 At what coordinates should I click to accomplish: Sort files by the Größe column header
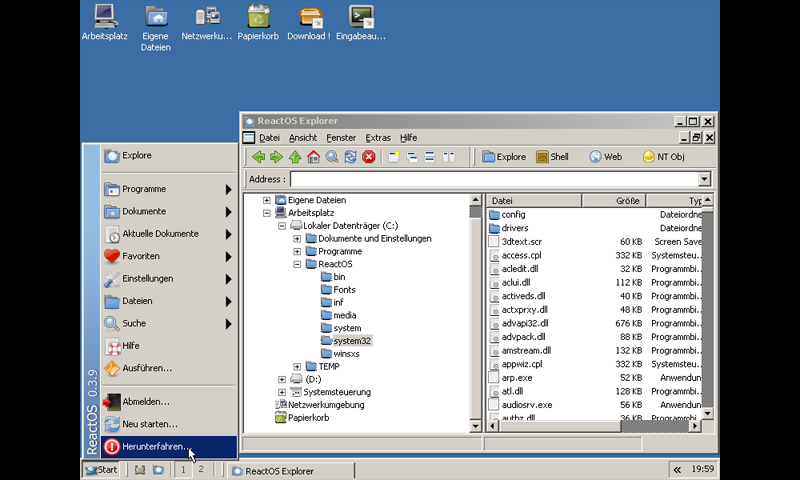click(614, 201)
